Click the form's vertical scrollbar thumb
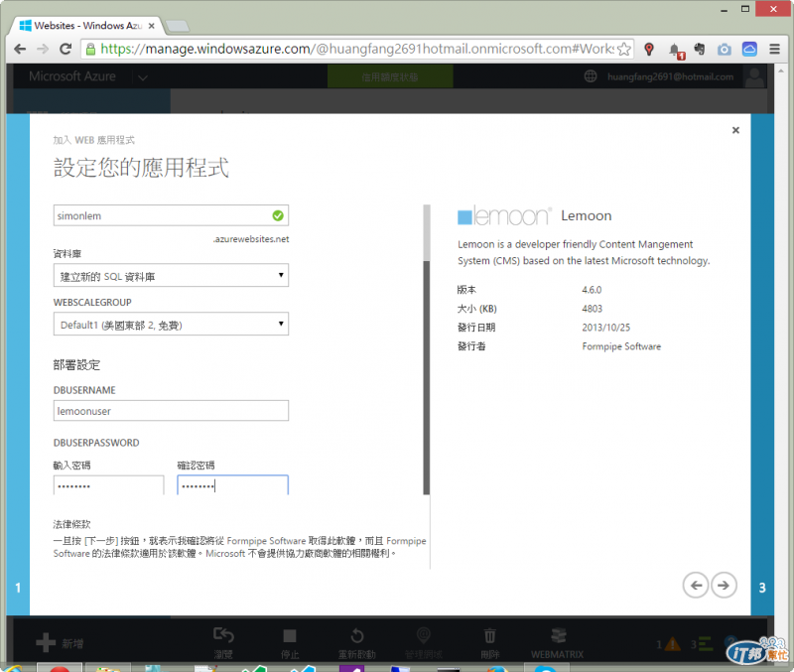 pos(427,377)
